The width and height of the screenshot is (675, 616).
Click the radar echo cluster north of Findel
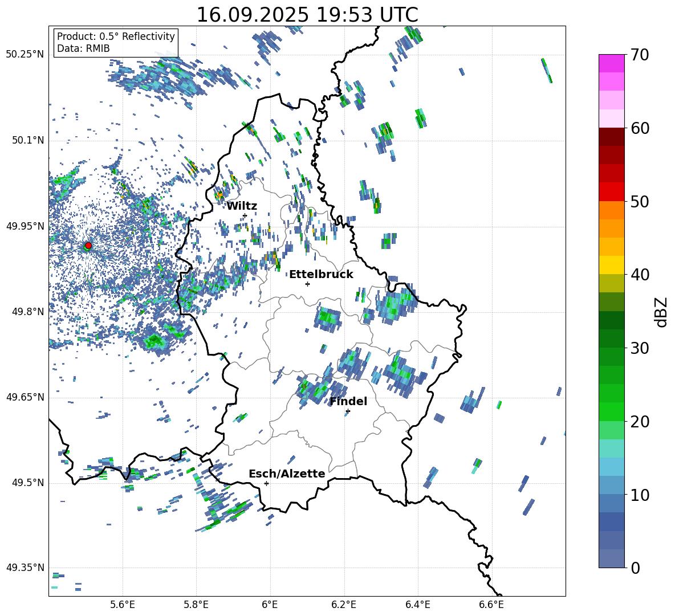354,364
